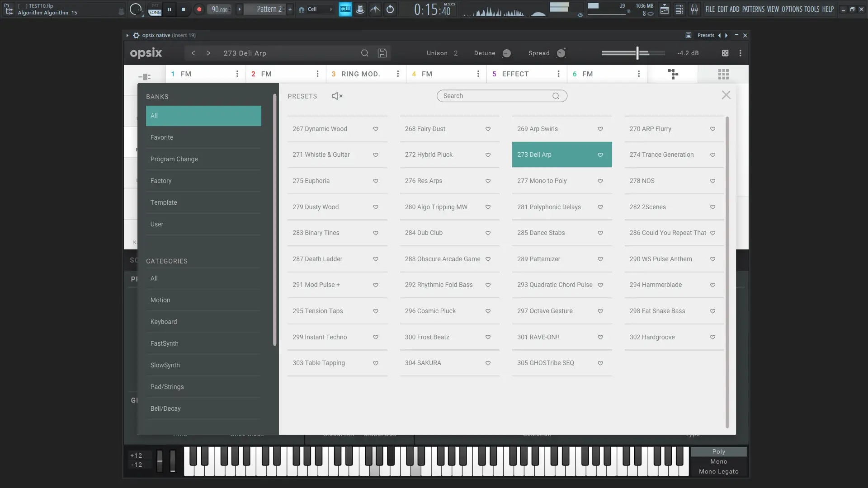Click the master volume level slider

pyautogui.click(x=637, y=53)
